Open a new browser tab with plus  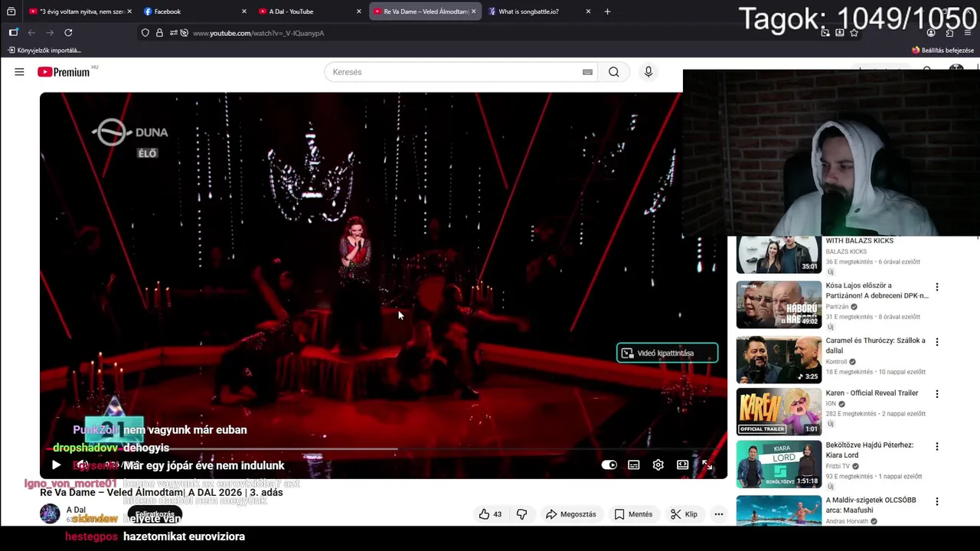pyautogui.click(x=607, y=11)
